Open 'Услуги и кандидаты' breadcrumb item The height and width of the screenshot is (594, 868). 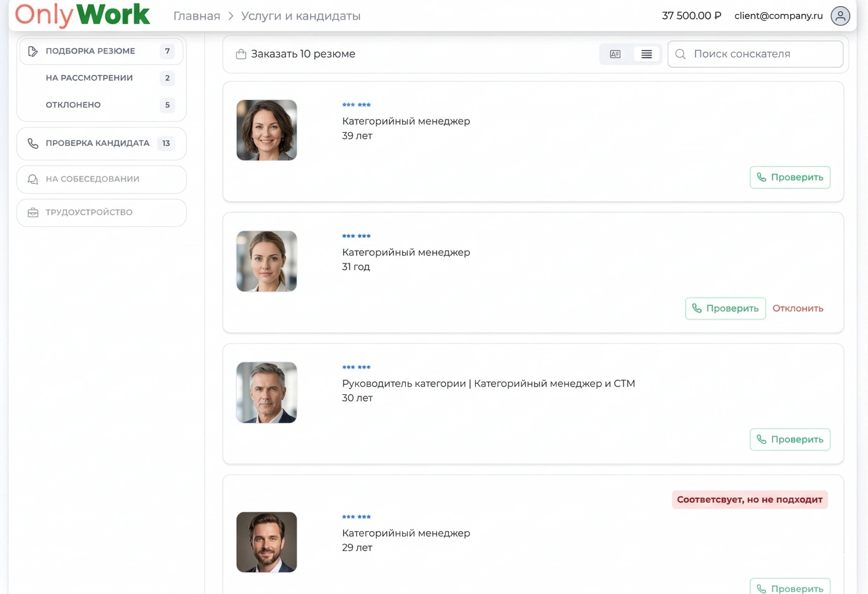[301, 16]
